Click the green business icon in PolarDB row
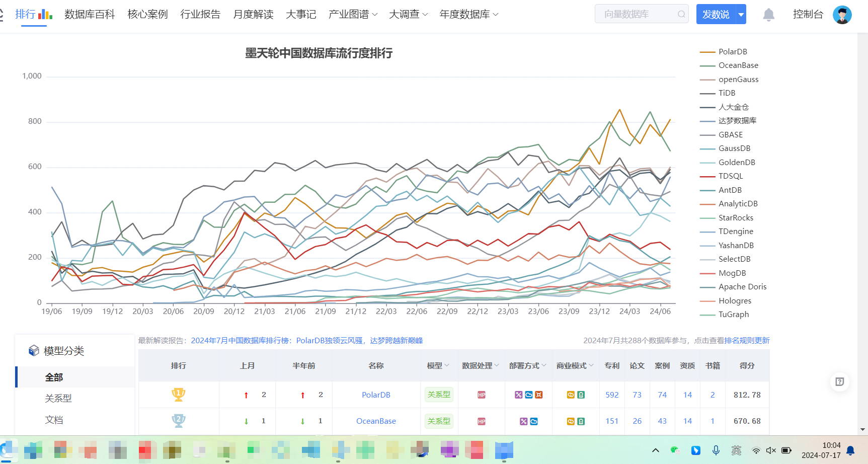The image size is (868, 464). point(581,395)
